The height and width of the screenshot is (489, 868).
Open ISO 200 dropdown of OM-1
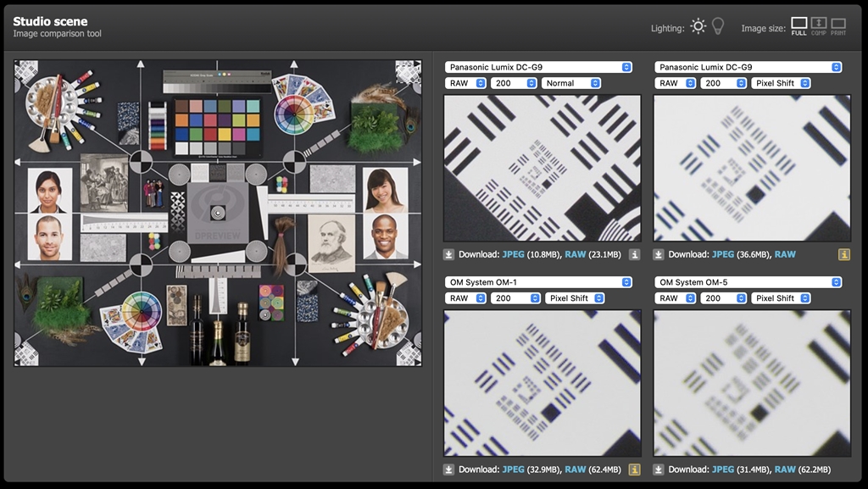click(x=515, y=298)
